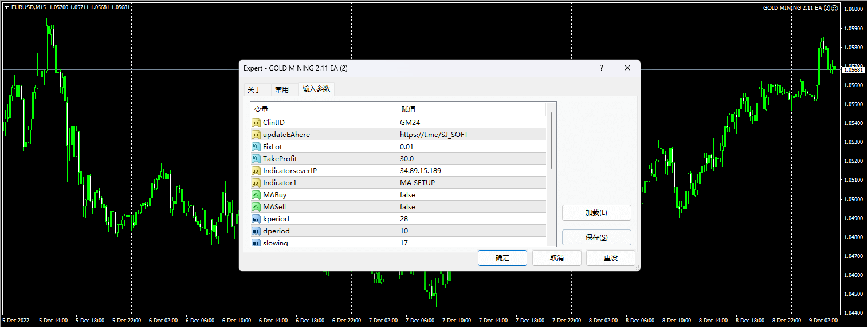The width and height of the screenshot is (868, 328).
Task: Click the icon next to updateEAhere
Action: point(256,134)
